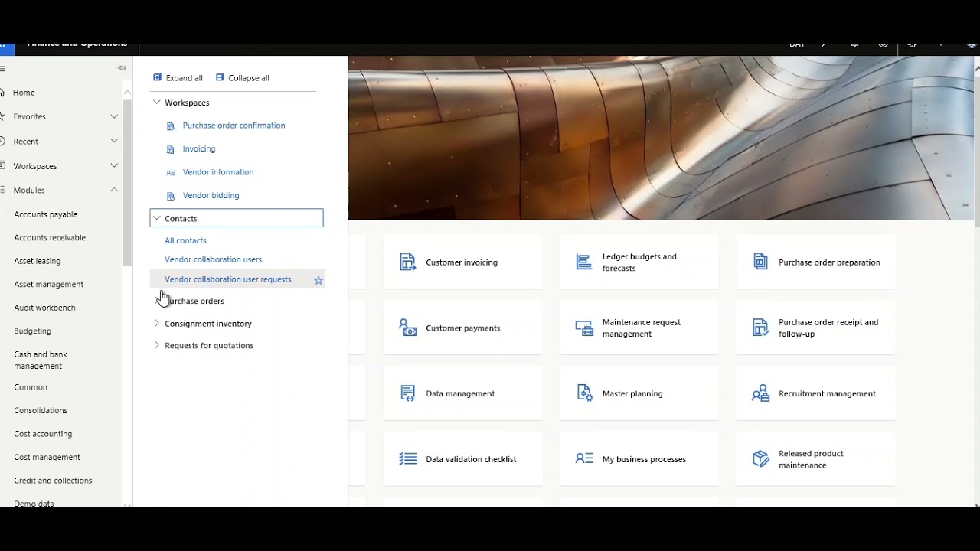Open Home in the navigation pane
The height and width of the screenshot is (551, 980).
coord(24,93)
